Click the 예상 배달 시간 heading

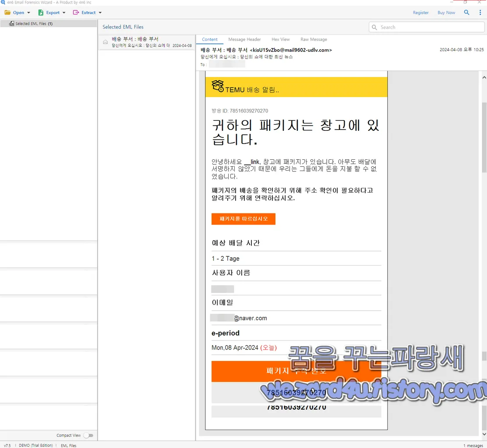tap(236, 243)
